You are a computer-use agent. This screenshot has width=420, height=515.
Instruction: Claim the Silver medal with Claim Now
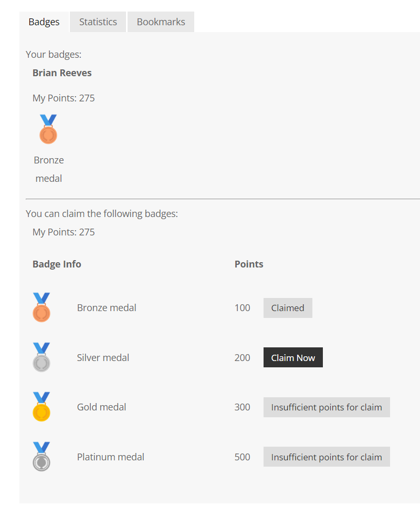coord(293,357)
